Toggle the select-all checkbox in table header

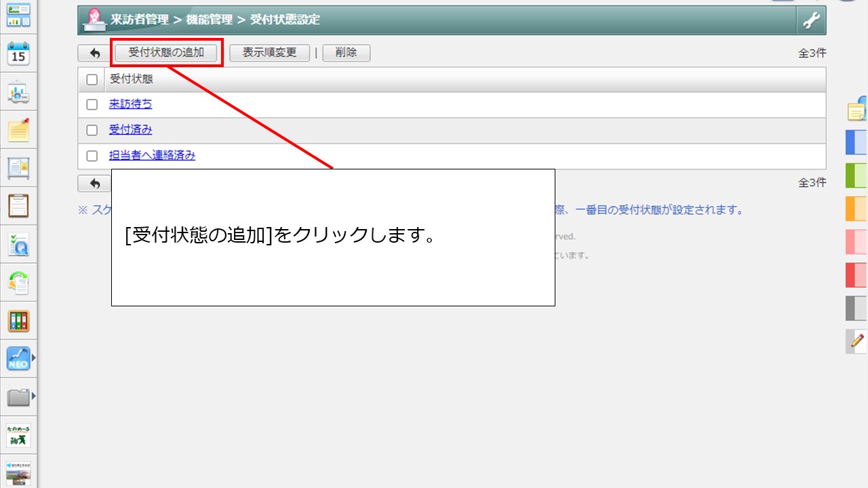coord(92,79)
